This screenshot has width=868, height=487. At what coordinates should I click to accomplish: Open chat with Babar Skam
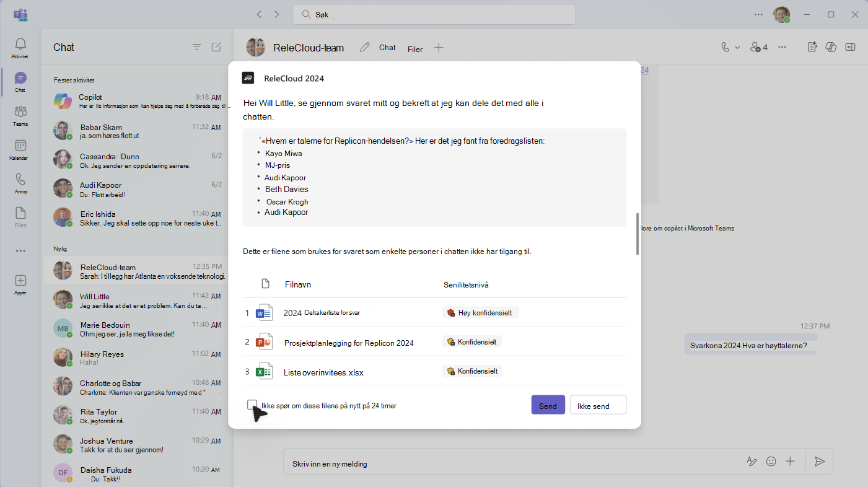click(138, 131)
